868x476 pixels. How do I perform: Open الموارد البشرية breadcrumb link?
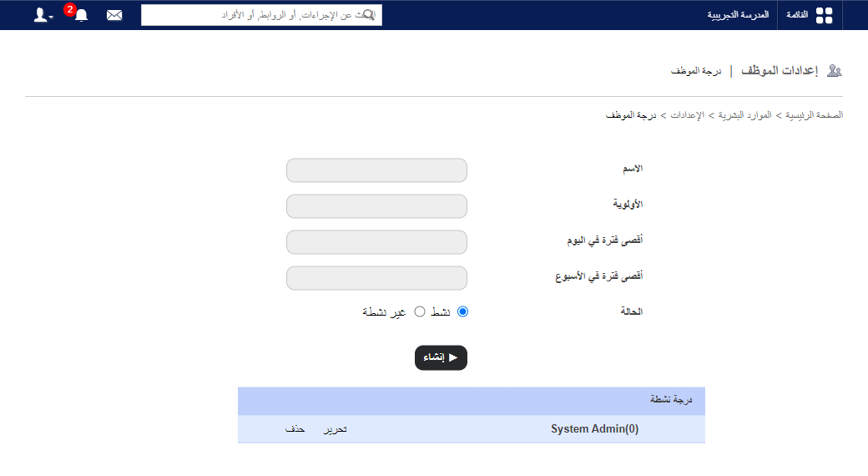745,115
